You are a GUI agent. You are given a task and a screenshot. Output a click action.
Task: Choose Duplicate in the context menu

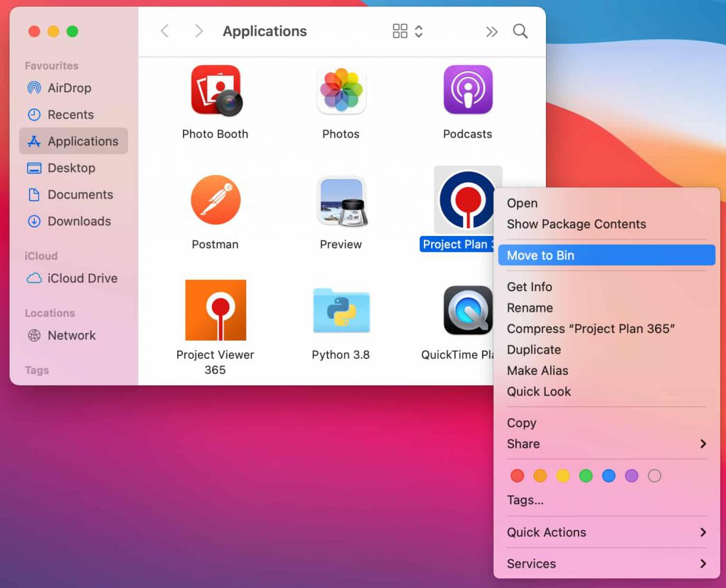(x=607, y=349)
